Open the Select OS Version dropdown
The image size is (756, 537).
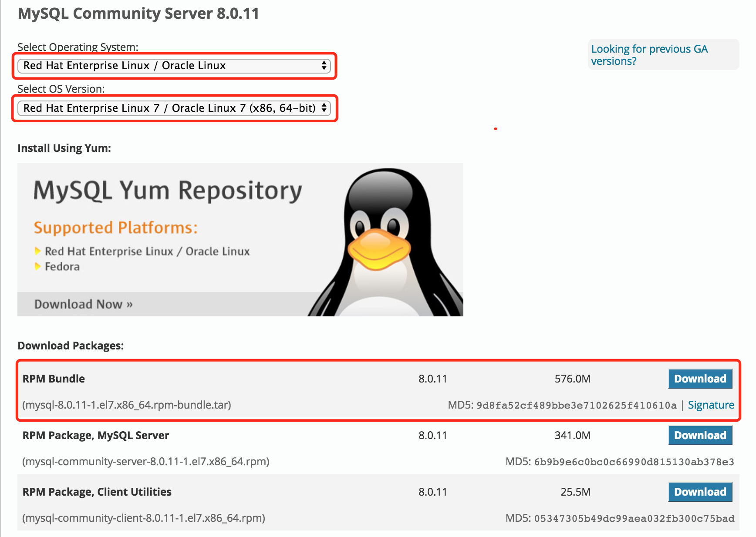point(174,108)
